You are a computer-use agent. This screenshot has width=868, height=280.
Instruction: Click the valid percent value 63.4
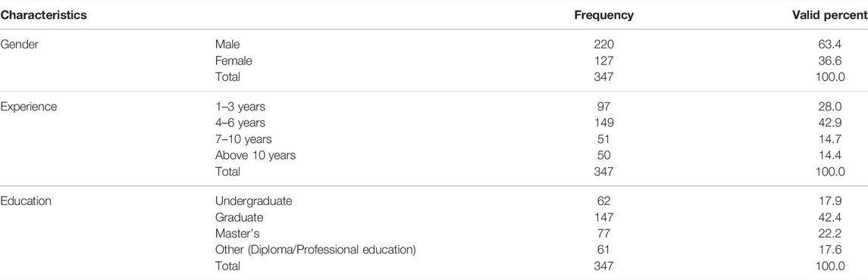[x=834, y=44]
